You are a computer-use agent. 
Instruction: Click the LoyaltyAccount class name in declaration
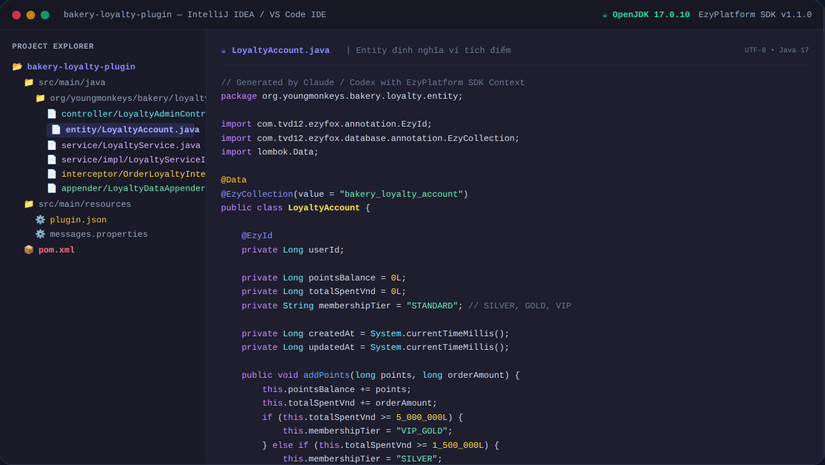(x=324, y=208)
